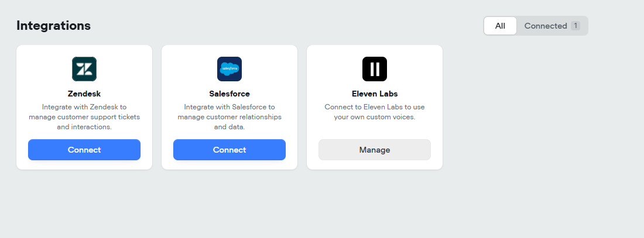The height and width of the screenshot is (238, 644).
Task: Click the Eleven Labs title text
Action: click(x=375, y=94)
